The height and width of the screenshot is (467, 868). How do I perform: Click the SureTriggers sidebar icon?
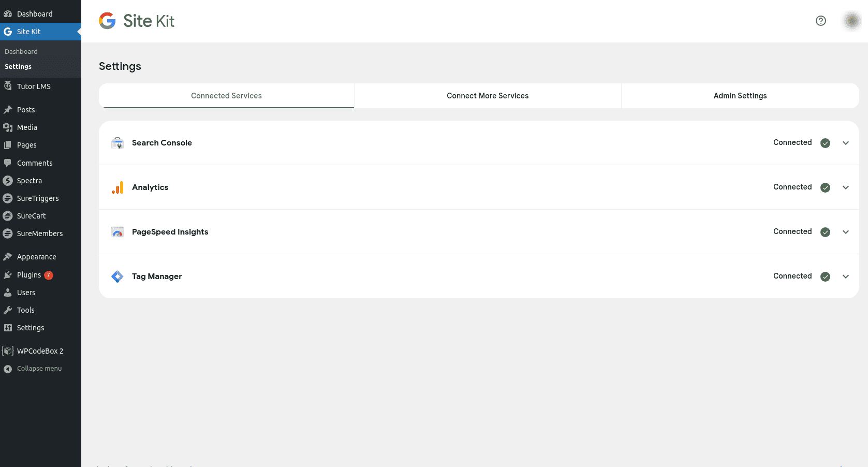[8, 198]
